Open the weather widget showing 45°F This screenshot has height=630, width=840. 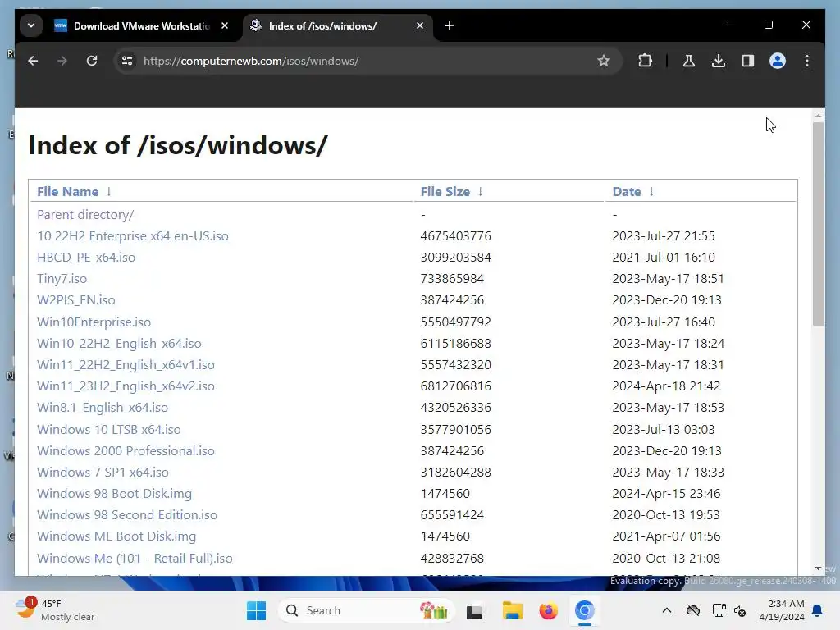click(x=55, y=610)
